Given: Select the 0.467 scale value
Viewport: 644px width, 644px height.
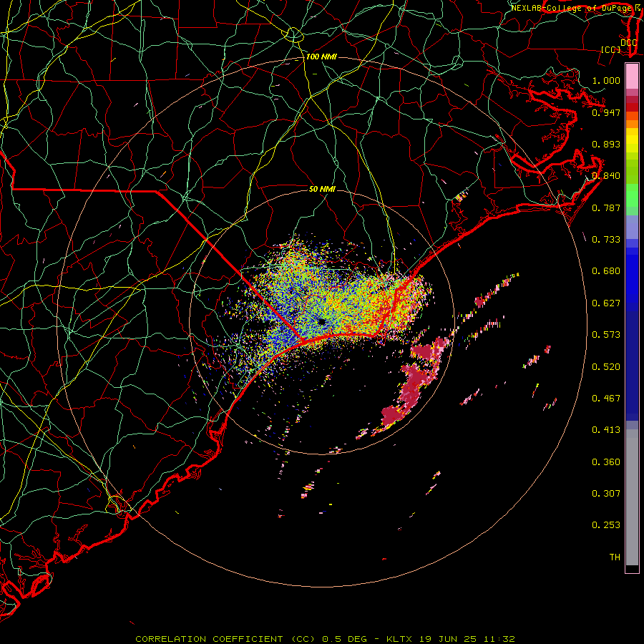Looking at the screenshot, I should 606,399.
